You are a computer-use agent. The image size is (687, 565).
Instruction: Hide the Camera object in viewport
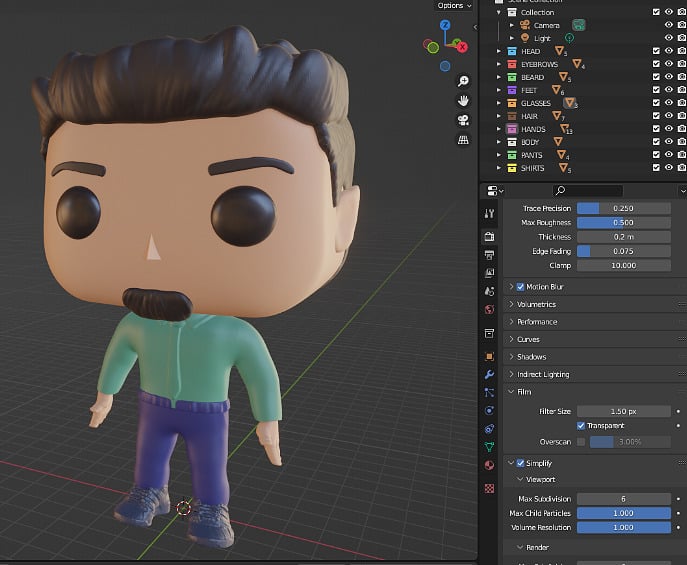(669, 25)
